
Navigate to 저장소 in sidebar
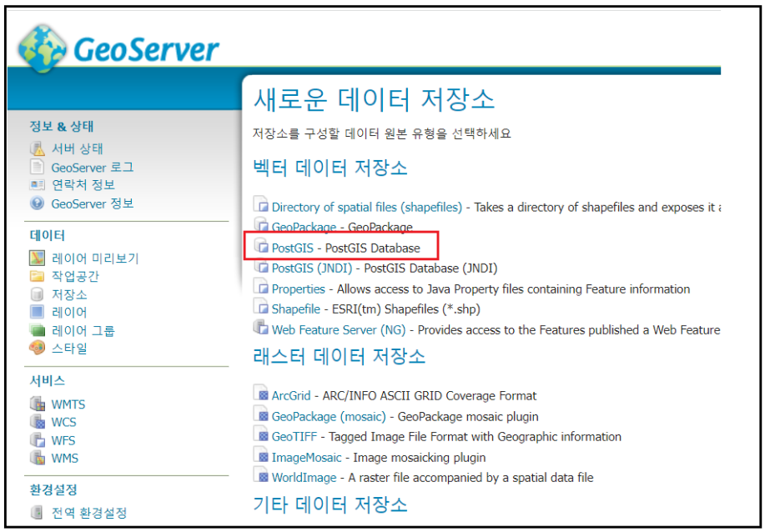[69, 294]
